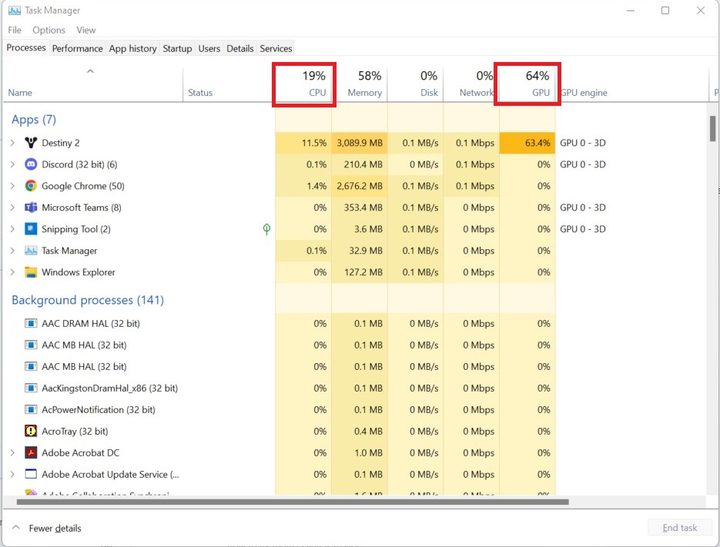Viewport: 720px width, 547px height.
Task: Click the Destiny 2 app icon
Action: tap(31, 143)
